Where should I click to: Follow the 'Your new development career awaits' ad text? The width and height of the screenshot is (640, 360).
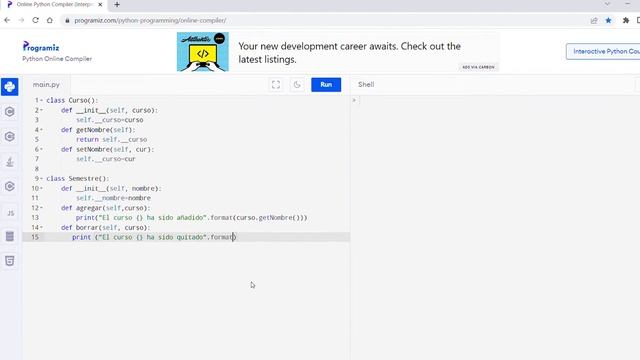(x=349, y=53)
